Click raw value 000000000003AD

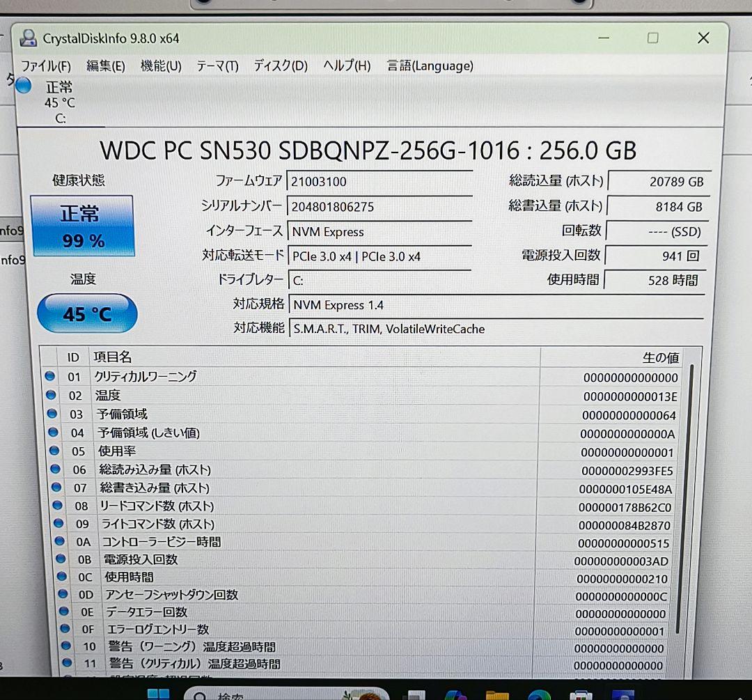(621, 561)
